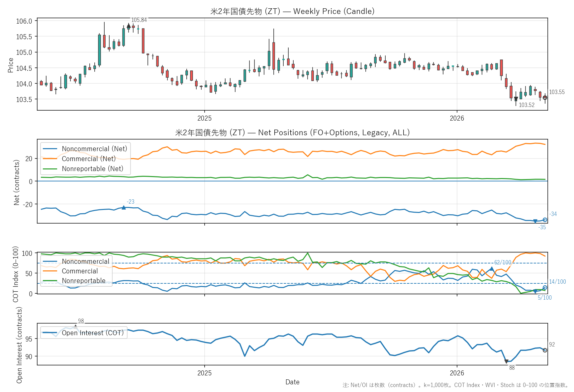The image size is (574, 392).
Task: Click the -35 net position annotation
Action: 542,228
